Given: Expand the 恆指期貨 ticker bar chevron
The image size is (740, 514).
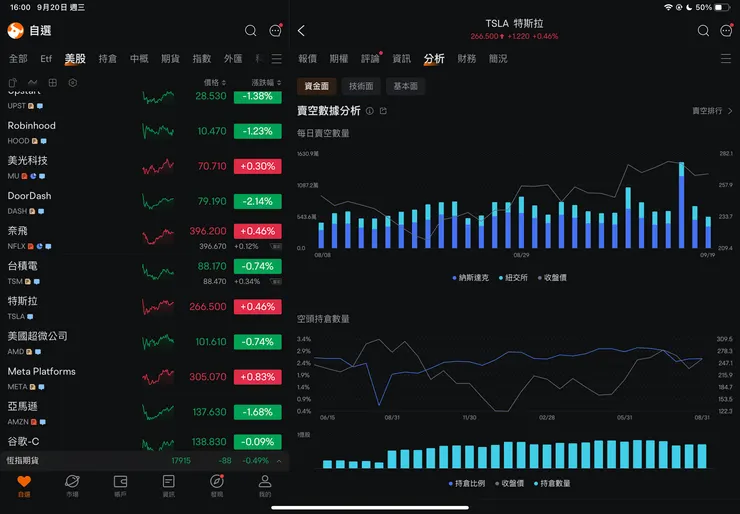Looking at the screenshot, I should 279,461.
